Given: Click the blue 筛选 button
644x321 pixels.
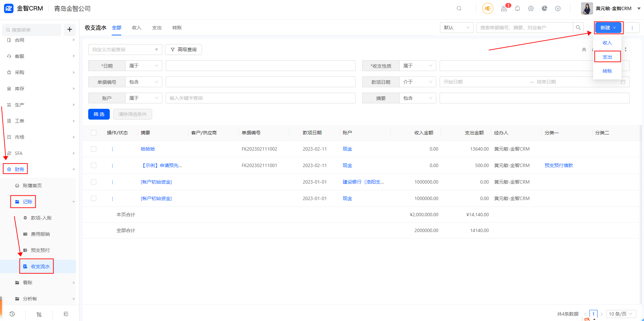Looking at the screenshot, I should 99,114.
